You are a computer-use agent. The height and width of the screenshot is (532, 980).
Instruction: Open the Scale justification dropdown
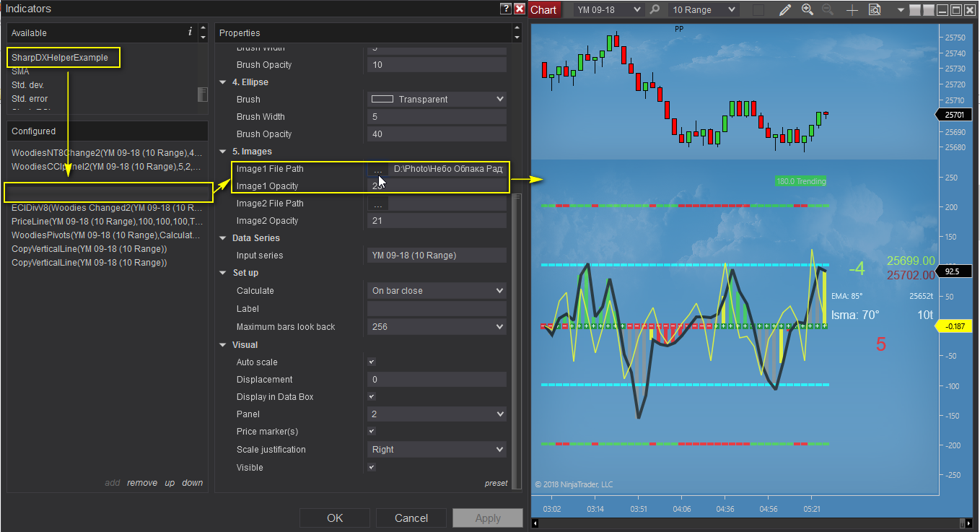[x=437, y=450]
